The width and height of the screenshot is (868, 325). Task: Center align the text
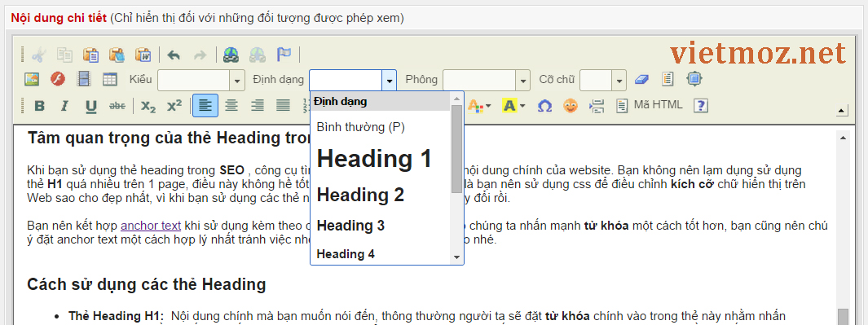231,106
